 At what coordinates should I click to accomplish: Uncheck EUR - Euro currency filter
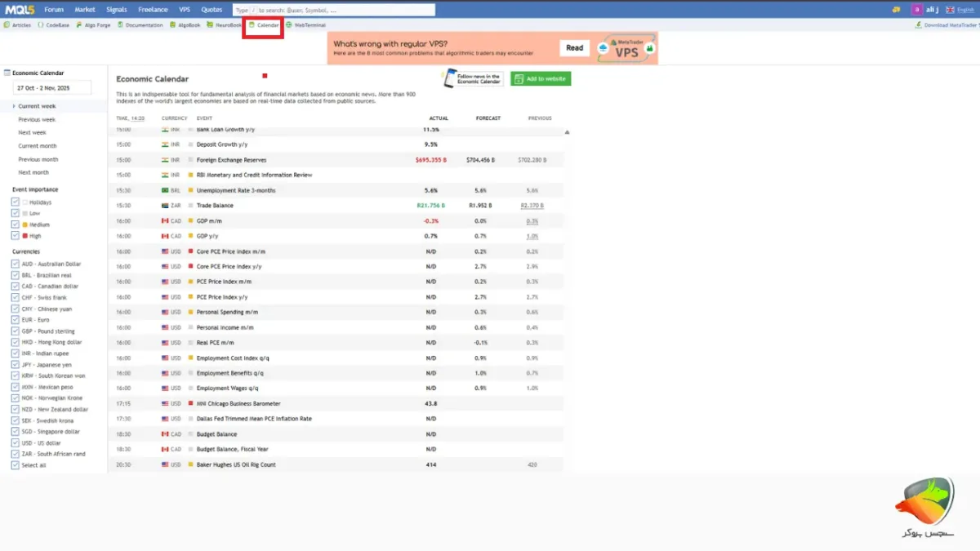tap(16, 320)
